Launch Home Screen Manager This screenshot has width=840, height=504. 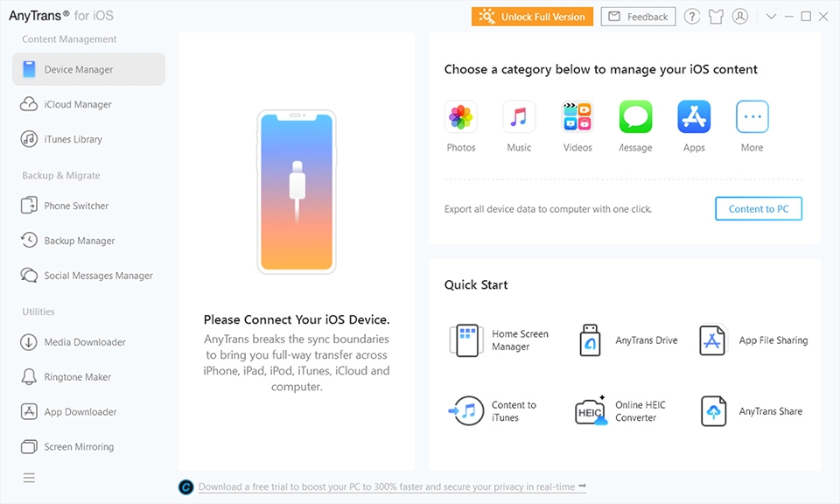click(500, 340)
